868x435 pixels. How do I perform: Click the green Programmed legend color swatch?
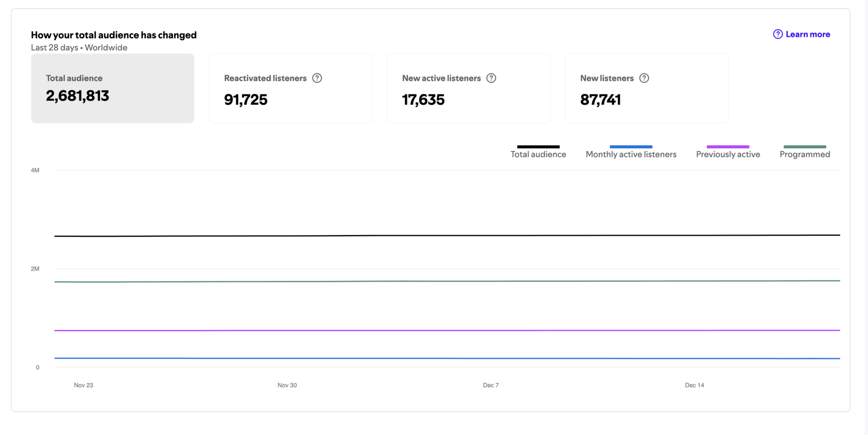tap(805, 147)
